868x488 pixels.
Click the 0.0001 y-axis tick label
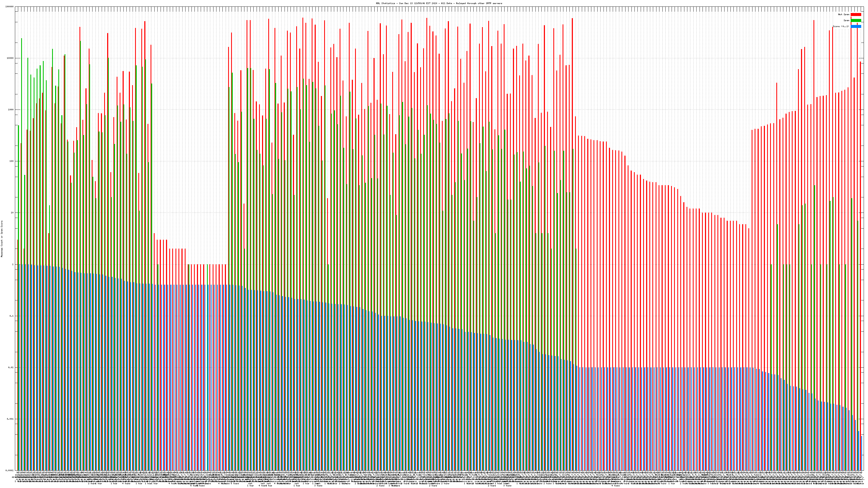10,470
